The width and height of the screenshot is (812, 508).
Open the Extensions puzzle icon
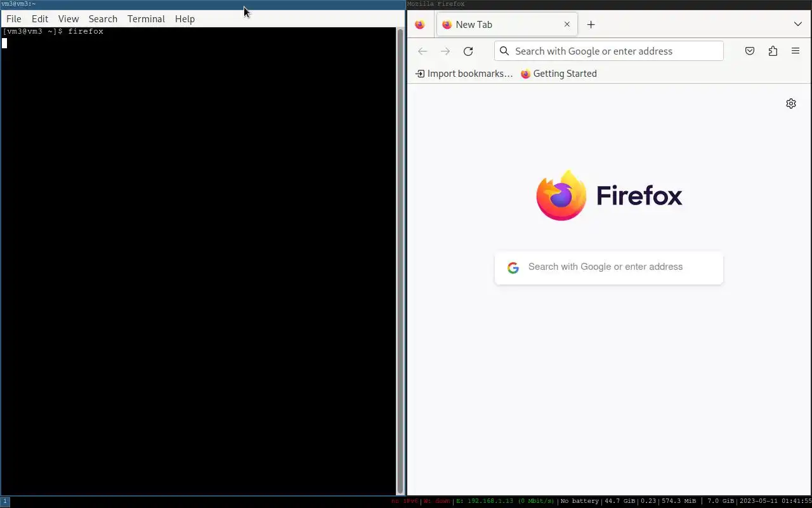(773, 51)
